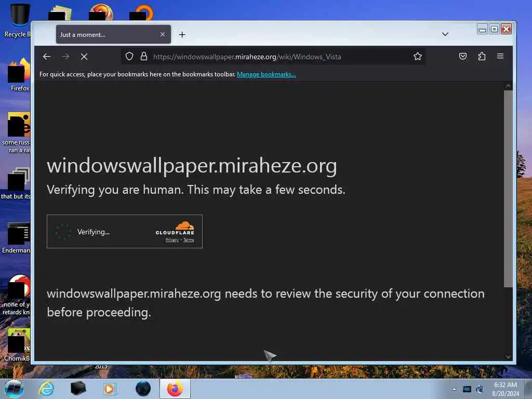Click the 'some russ' desktop icon
Image resolution: width=532 pixels, height=399 pixels.
(x=16, y=133)
